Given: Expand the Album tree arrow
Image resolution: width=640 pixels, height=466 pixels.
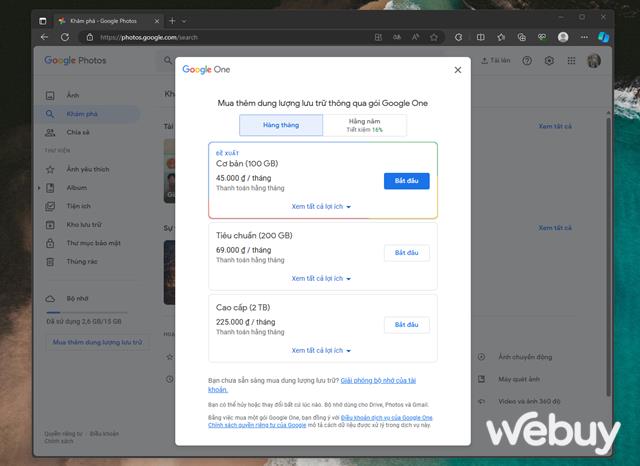Looking at the screenshot, I should [x=39, y=188].
